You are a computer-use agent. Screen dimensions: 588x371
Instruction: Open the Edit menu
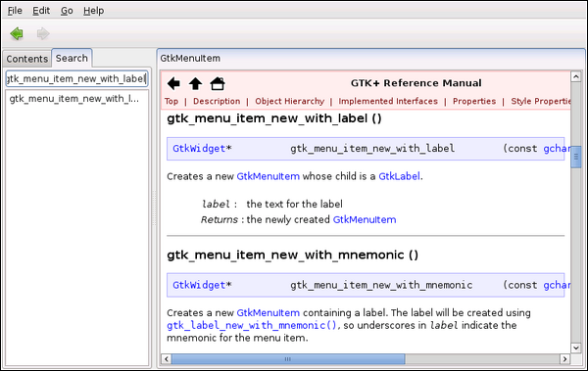[x=41, y=11]
